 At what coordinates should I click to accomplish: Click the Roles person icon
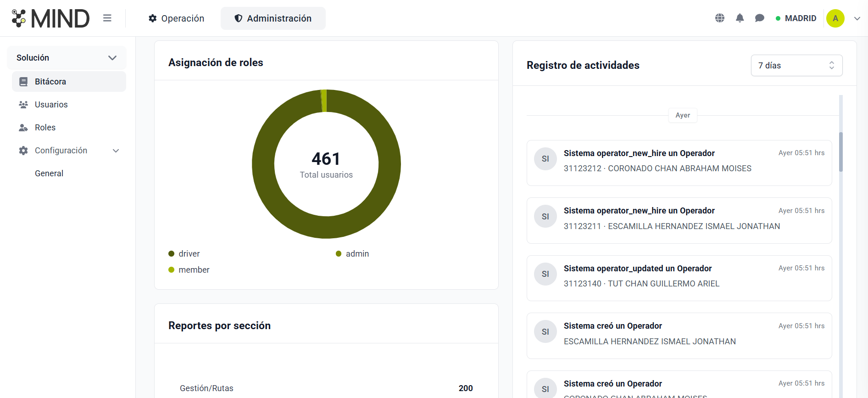[23, 128]
